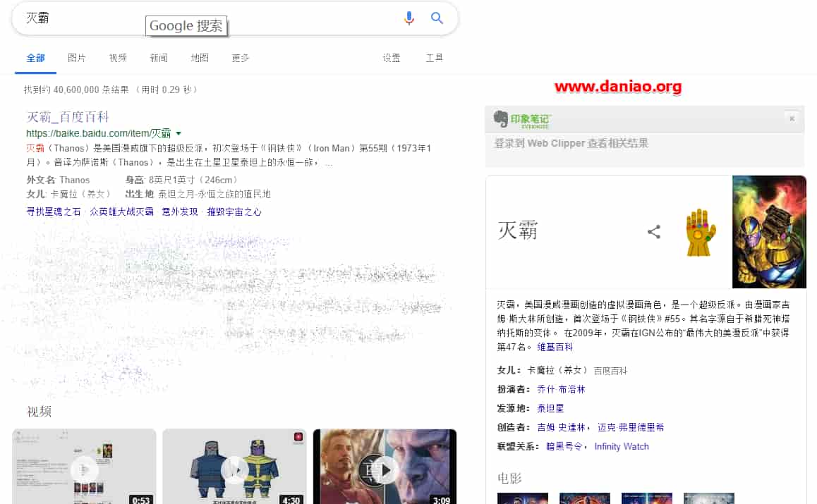Expand the green arrow beside baike.baidu.com URL
This screenshot has height=504, width=817.
[x=178, y=133]
